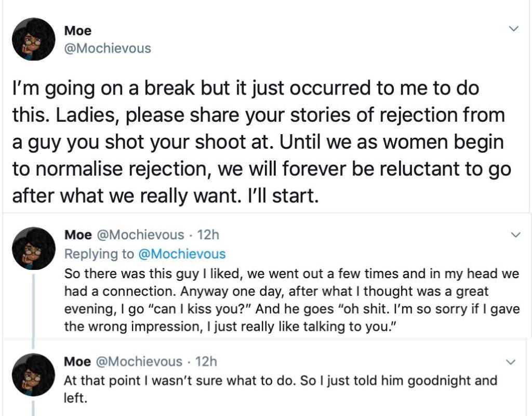Click the reply text starting "So there was this guy"
This screenshot has width=532, height=416.
click(291, 300)
